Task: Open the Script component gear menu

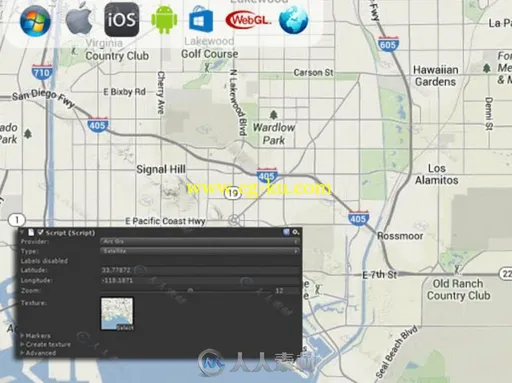Action: (x=296, y=232)
